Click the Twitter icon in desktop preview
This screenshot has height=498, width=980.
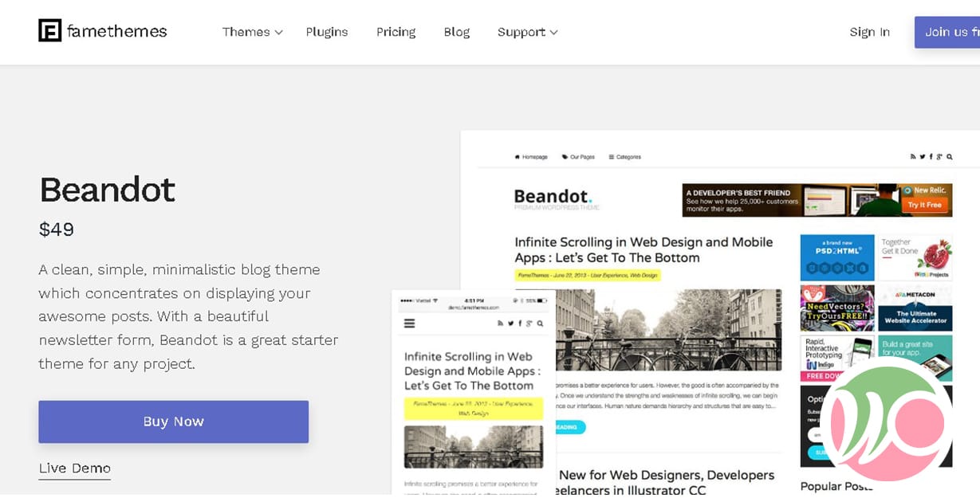click(x=923, y=157)
